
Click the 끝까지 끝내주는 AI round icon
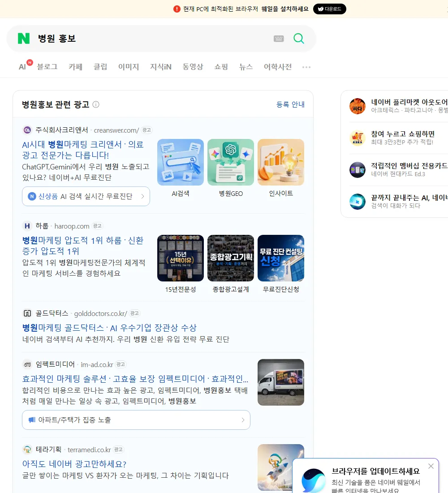(x=358, y=202)
